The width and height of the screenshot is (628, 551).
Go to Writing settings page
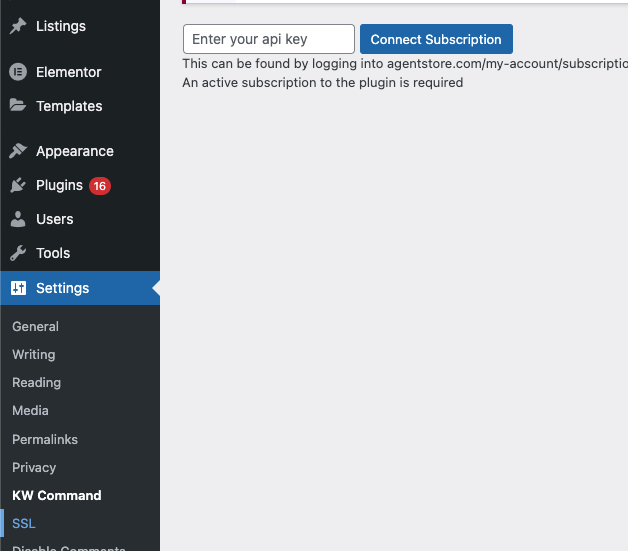click(33, 354)
